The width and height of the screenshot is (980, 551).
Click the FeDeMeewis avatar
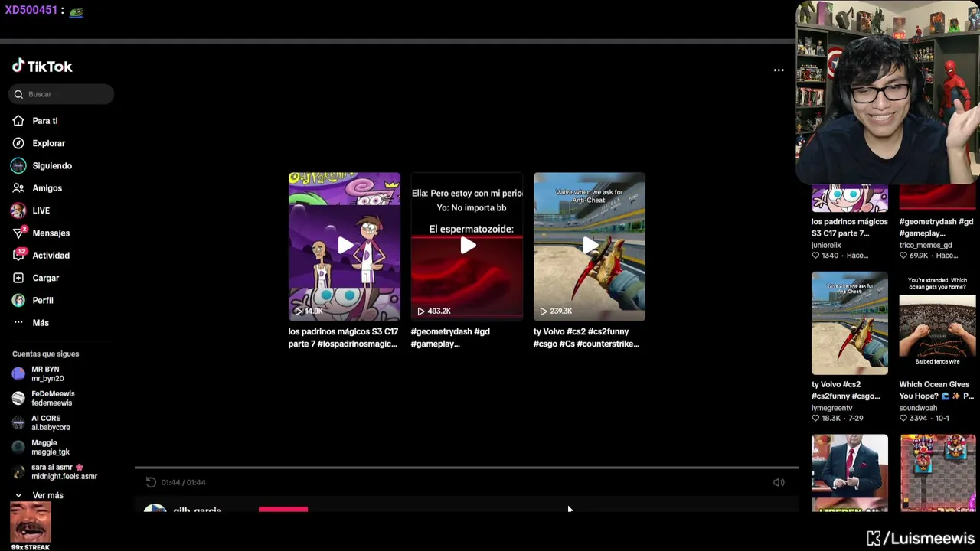point(18,398)
